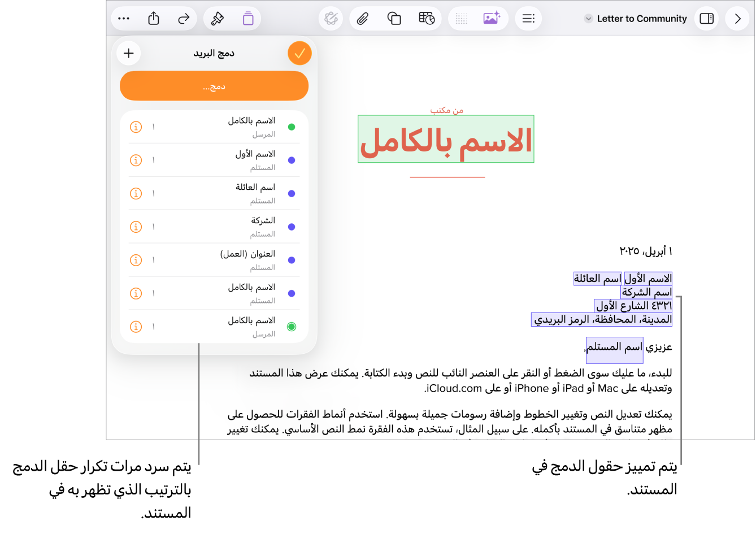Click the scribble pencil icon in toolbar
This screenshot has height=534, width=756.
[x=331, y=19]
